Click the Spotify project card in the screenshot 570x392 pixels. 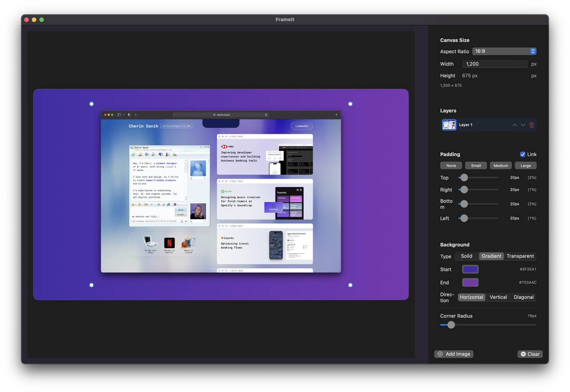(265, 199)
